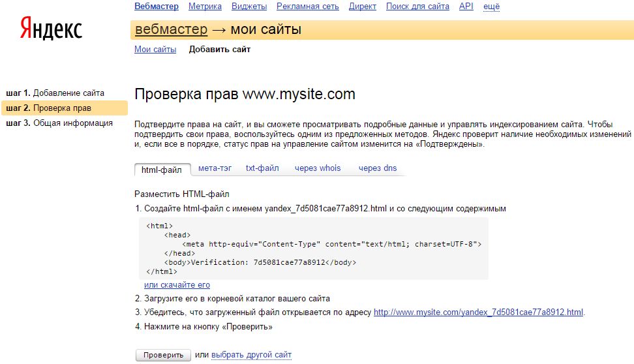Select the через whois tab
The image size is (634, 364).
pyautogui.click(x=318, y=168)
